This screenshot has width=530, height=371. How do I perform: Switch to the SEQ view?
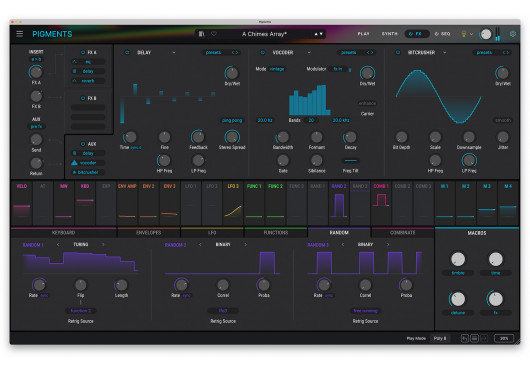point(442,34)
